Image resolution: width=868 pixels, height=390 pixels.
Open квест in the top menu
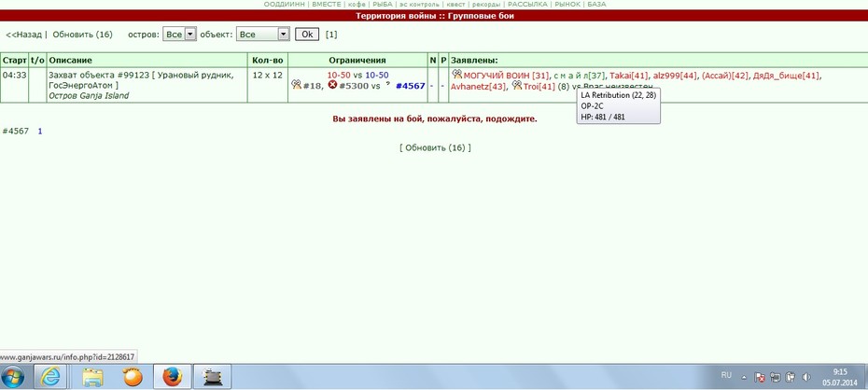pos(456,4)
